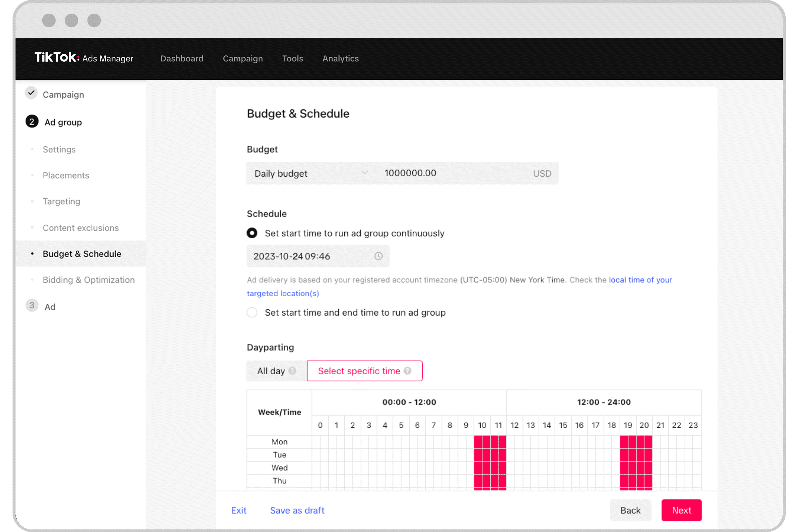Click the clock icon in start time field

point(378,256)
